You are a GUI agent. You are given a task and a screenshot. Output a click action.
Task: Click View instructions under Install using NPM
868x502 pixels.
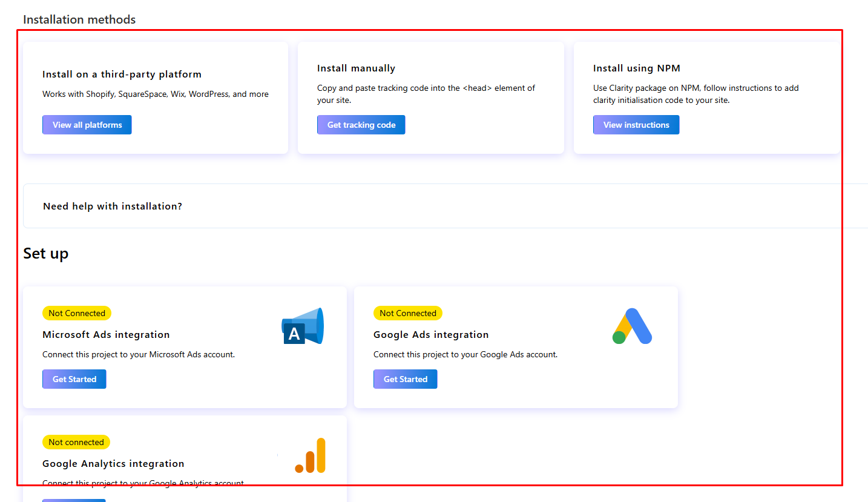636,124
